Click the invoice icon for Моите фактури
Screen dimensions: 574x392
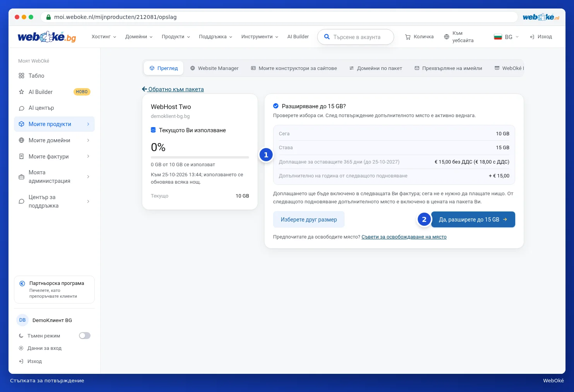22,157
